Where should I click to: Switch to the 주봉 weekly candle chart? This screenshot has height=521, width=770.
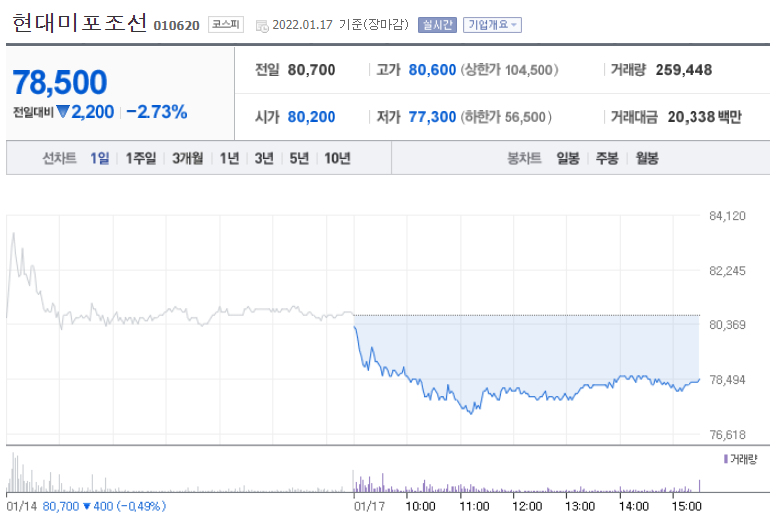click(x=607, y=158)
